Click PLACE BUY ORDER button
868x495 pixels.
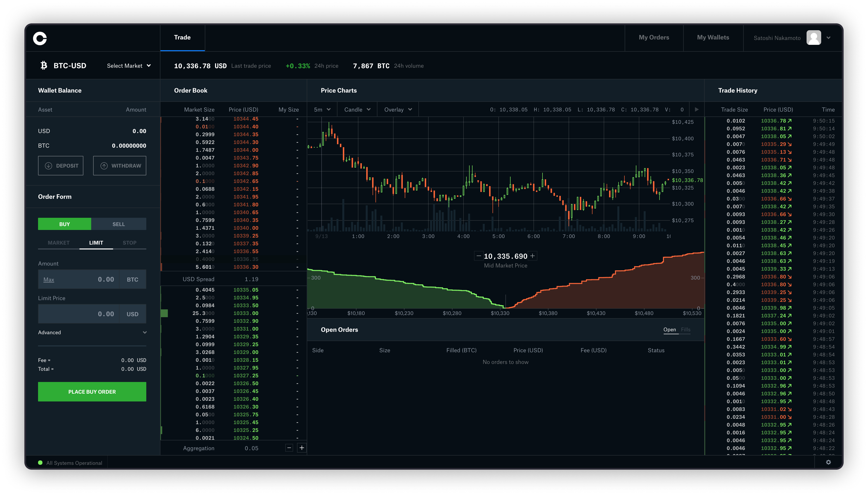pos(92,391)
